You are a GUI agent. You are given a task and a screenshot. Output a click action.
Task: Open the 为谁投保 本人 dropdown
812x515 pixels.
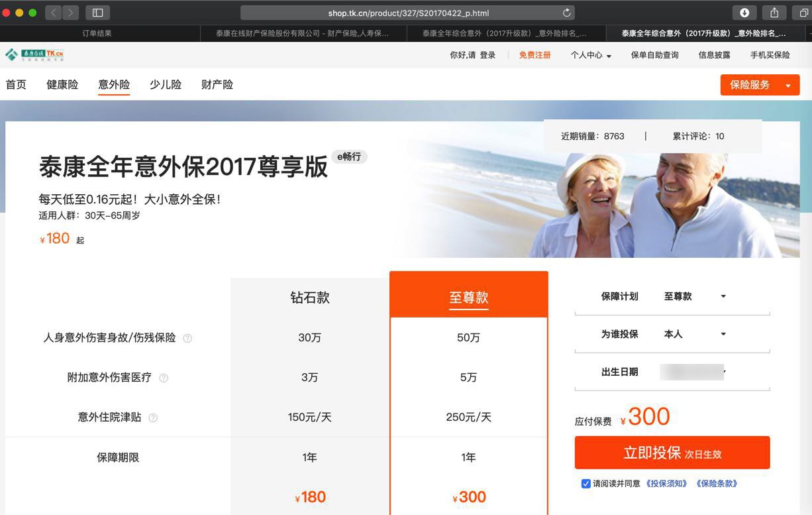695,334
